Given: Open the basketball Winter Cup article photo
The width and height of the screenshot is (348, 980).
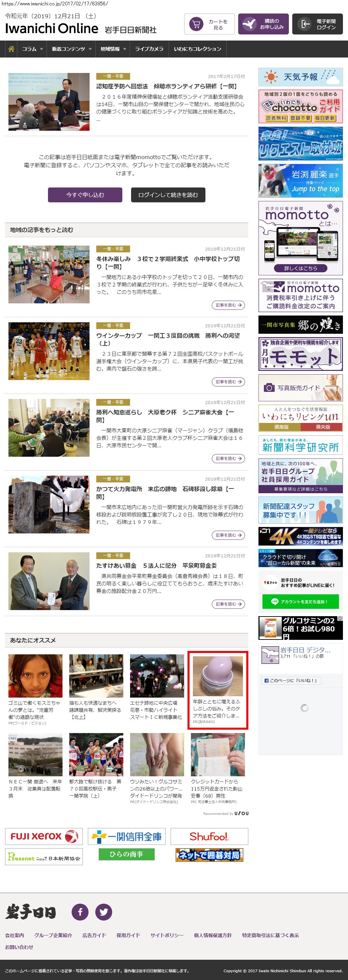Looking at the screenshot, I should (x=49, y=351).
